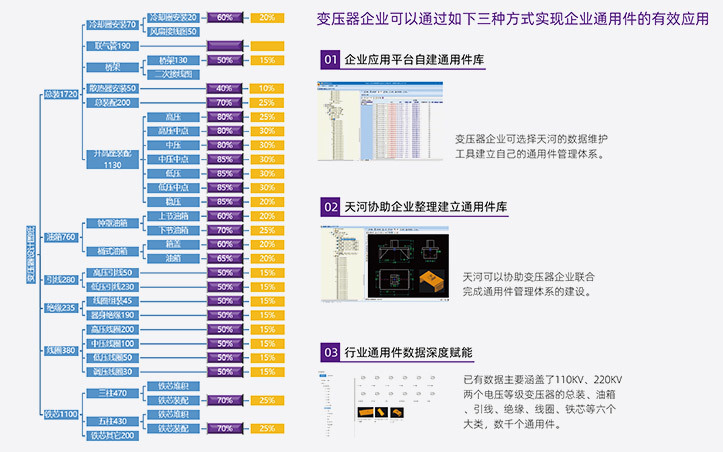Click the heading 企业应用平台自建通用件库
The width and height of the screenshot is (723, 452).
click(x=414, y=60)
